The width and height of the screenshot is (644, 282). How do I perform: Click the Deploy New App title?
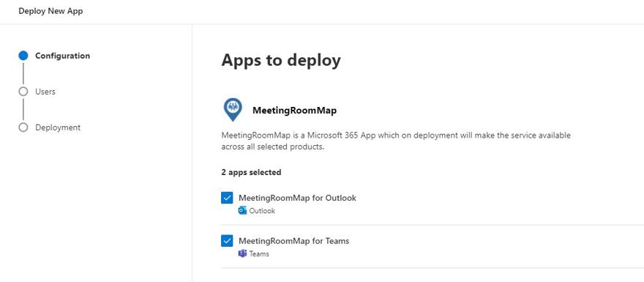coord(50,11)
